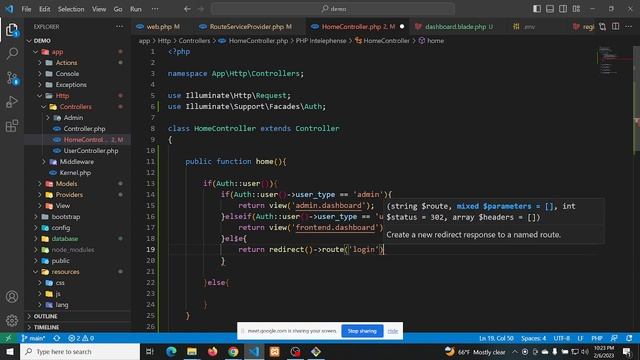Screen dimensions: 640x360
Task: Open the View menu
Action: pyautogui.click(x=99, y=9)
